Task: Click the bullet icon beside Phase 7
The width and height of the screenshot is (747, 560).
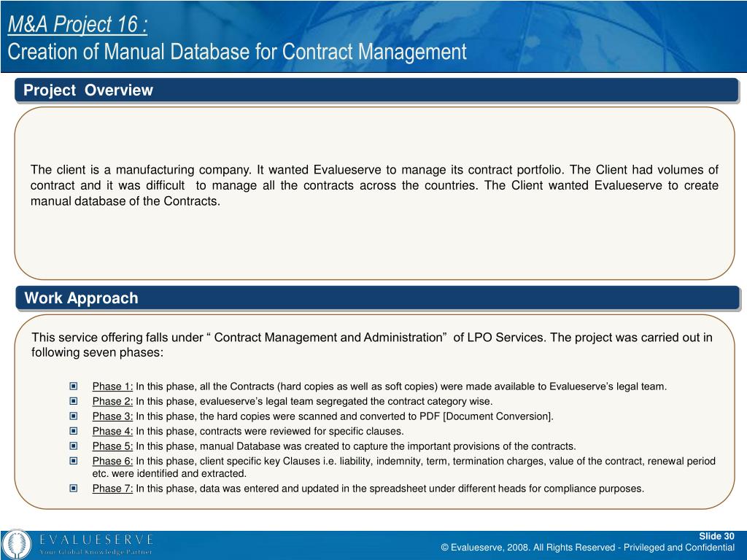Action: tap(74, 488)
